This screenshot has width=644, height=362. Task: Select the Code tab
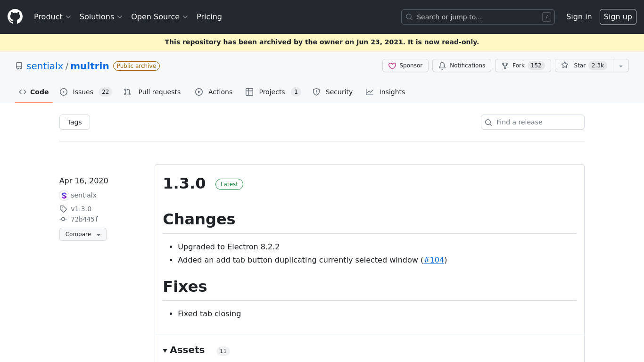pos(34,92)
